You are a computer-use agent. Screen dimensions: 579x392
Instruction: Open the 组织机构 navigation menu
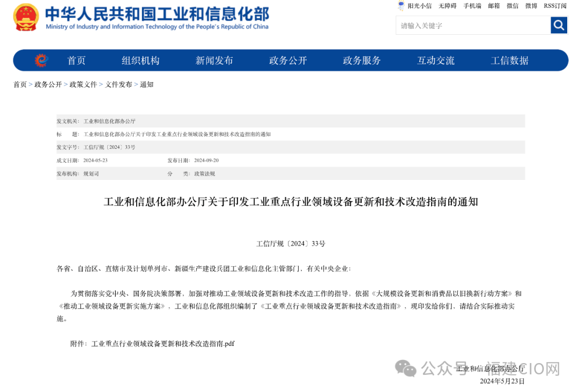pyautogui.click(x=140, y=61)
